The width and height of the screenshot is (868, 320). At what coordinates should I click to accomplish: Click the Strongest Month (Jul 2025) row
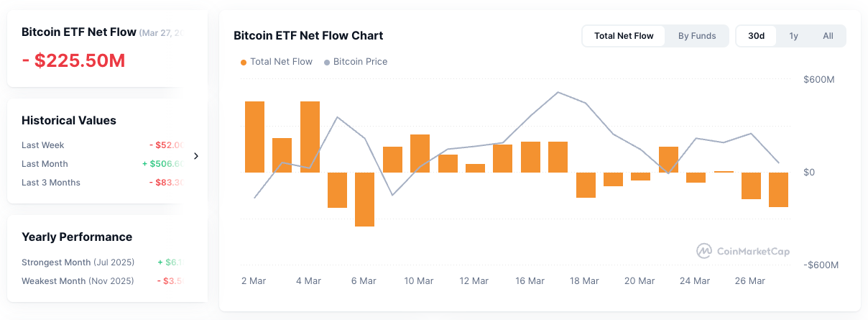point(101,262)
